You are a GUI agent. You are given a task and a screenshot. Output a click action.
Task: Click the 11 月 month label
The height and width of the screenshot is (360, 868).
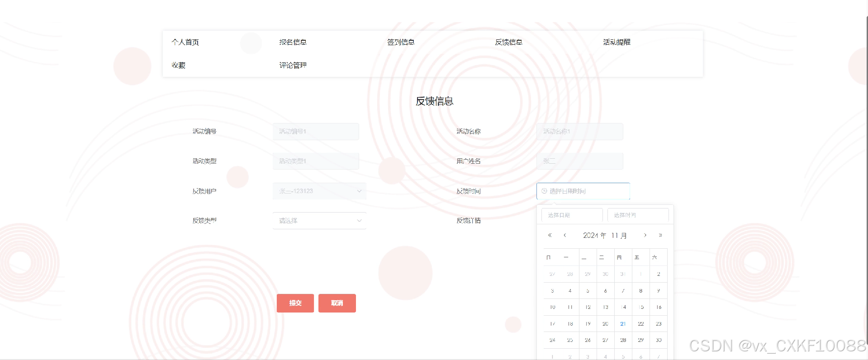coord(619,236)
